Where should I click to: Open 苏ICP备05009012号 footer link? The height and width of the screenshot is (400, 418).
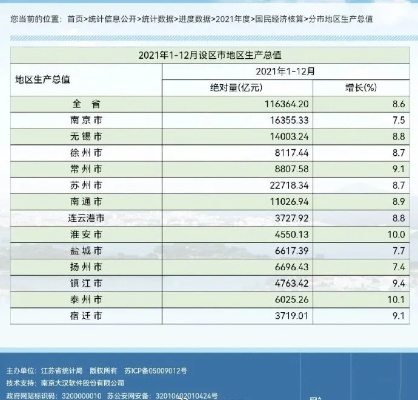[155, 371]
